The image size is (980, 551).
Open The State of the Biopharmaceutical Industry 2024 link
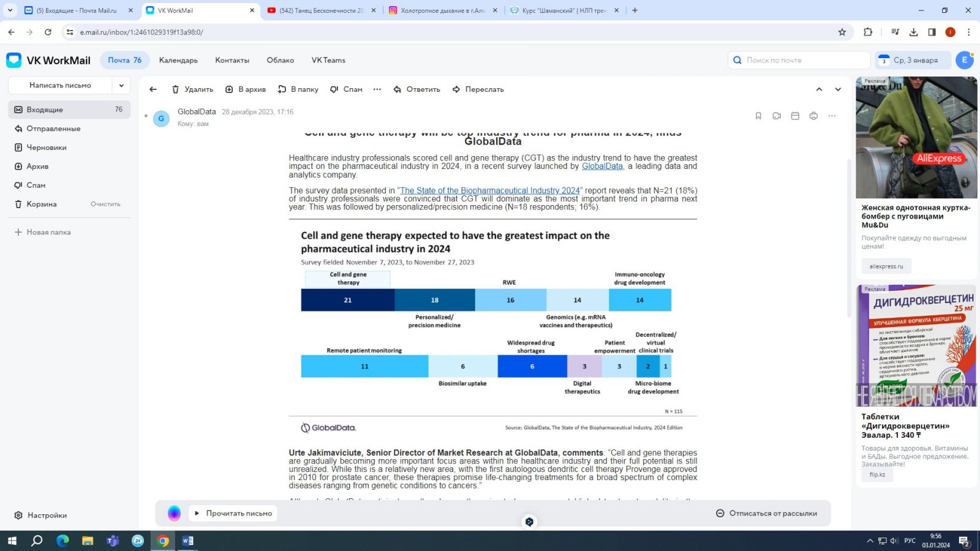[490, 191]
